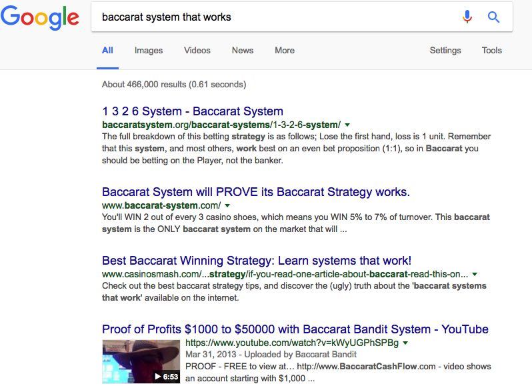Expand dropdown arrow next to youtube.com URL
This screenshot has width=532, height=392.
405,343
